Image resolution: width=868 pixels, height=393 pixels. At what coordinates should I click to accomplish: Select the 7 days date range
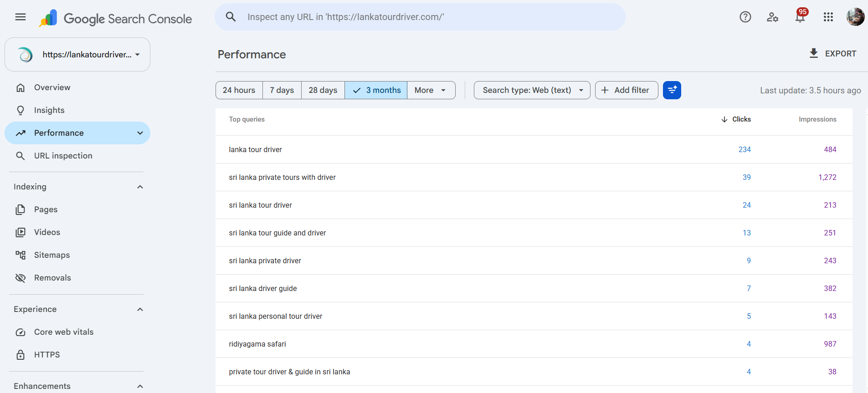click(x=282, y=90)
